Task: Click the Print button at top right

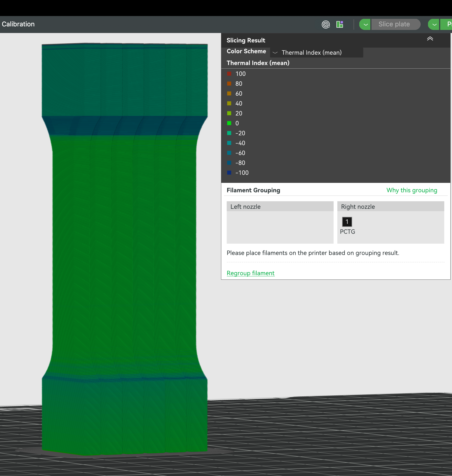Action: 448,24
